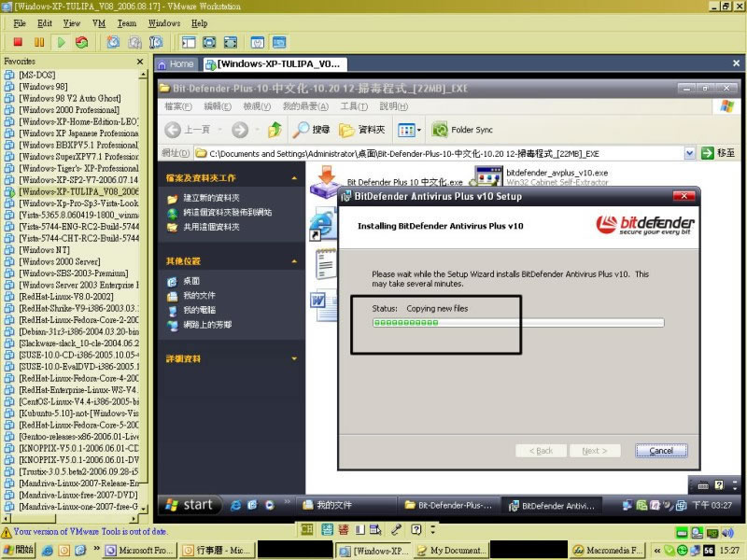Select [MS-DOS] in Favorites list
747x560 pixels.
tap(37, 75)
